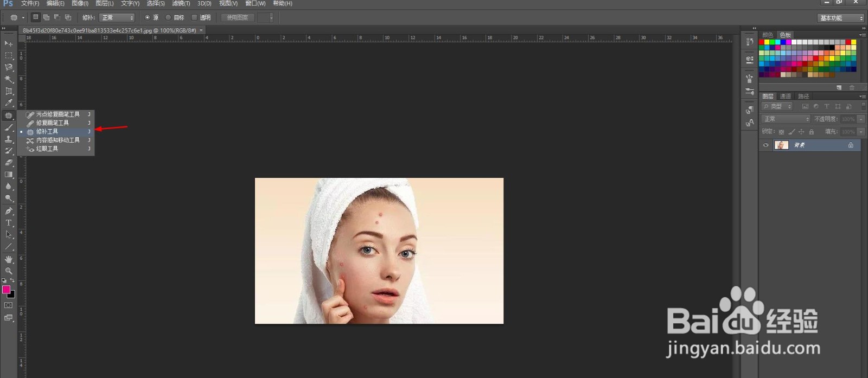Click the 背景 layer thumbnail
Viewport: 868px width, 378px height.
pyautogui.click(x=781, y=145)
